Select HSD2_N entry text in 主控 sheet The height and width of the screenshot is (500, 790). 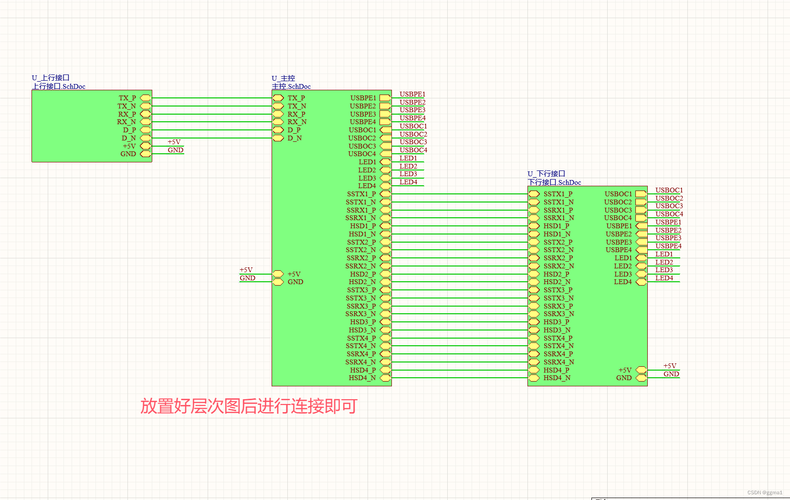pyautogui.click(x=362, y=282)
